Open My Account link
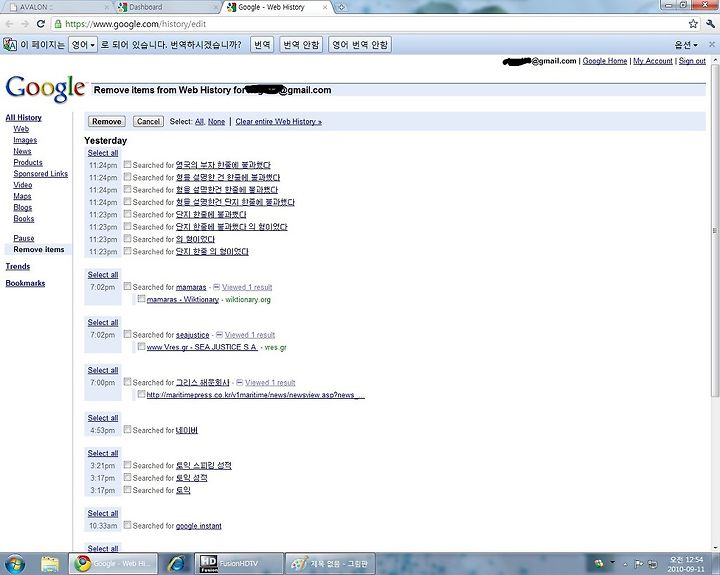This screenshot has width=720, height=575. click(653, 61)
